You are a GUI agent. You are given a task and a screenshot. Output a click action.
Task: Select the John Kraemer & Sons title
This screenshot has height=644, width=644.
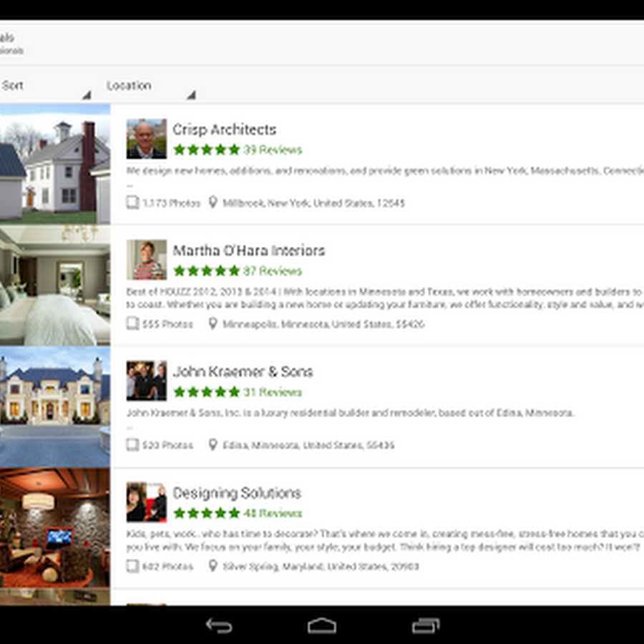[243, 371]
